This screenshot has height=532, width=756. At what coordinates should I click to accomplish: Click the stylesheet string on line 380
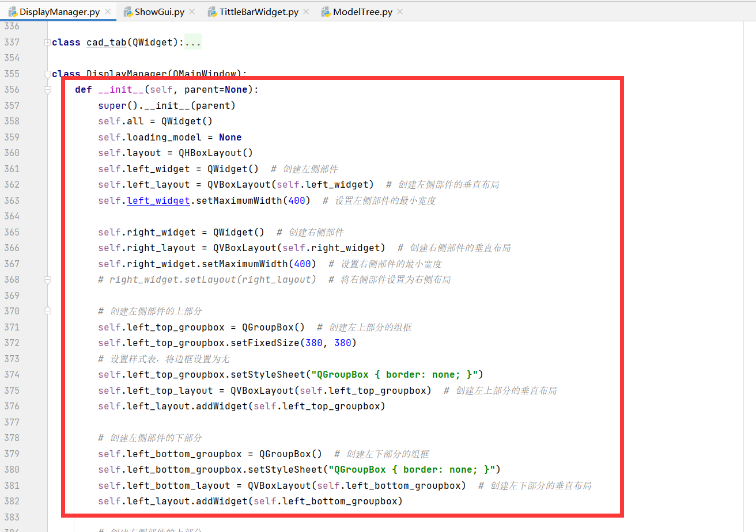[x=412, y=469]
